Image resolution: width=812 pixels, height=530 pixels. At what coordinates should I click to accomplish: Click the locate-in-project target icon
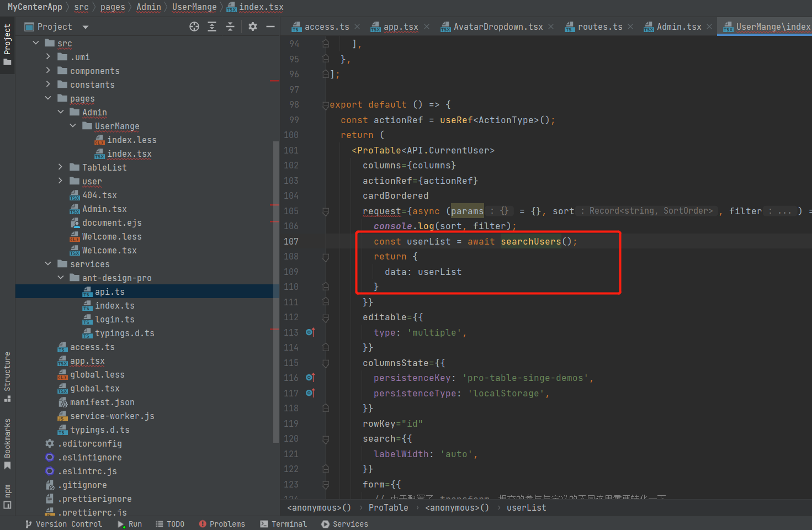pyautogui.click(x=194, y=26)
